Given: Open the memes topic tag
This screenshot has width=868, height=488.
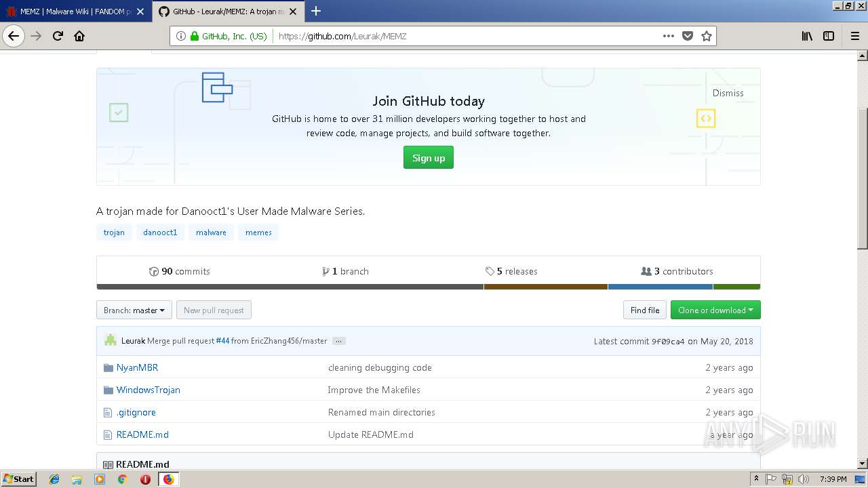Looking at the screenshot, I should tap(258, 232).
